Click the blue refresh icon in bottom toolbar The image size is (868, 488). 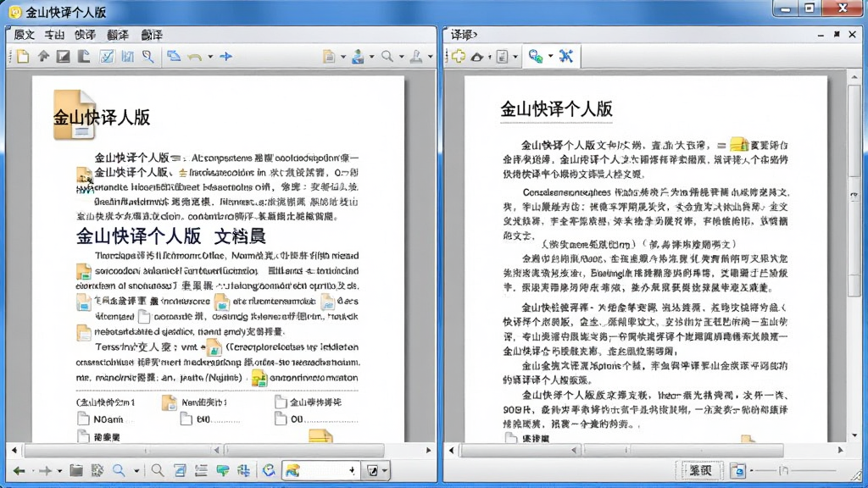click(269, 471)
